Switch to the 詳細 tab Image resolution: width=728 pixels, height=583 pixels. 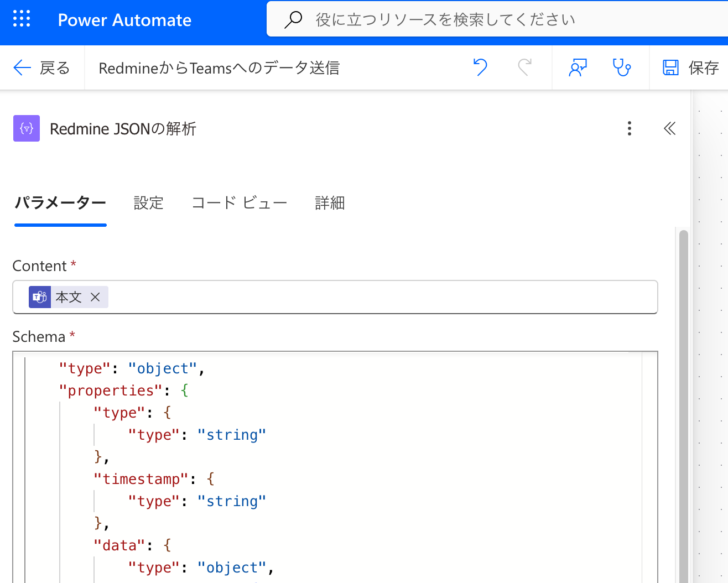[330, 203]
